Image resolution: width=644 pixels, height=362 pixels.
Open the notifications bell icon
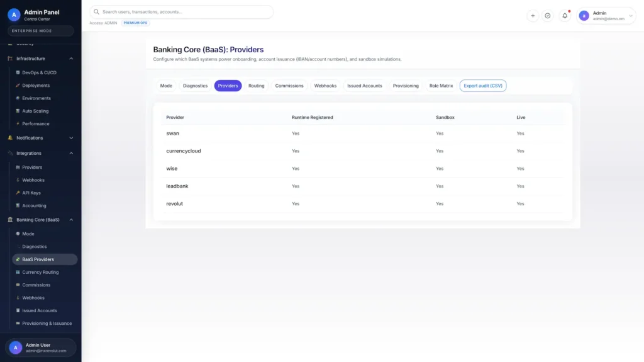565,16
